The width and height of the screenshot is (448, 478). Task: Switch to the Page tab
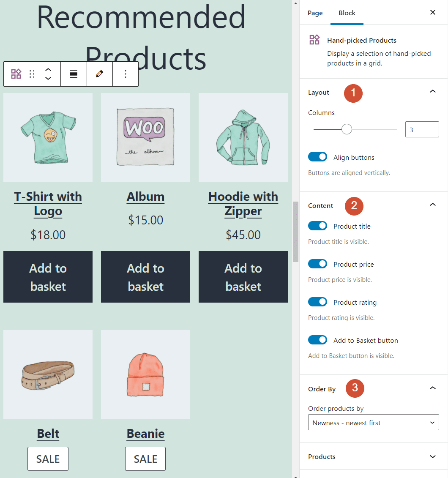(315, 13)
